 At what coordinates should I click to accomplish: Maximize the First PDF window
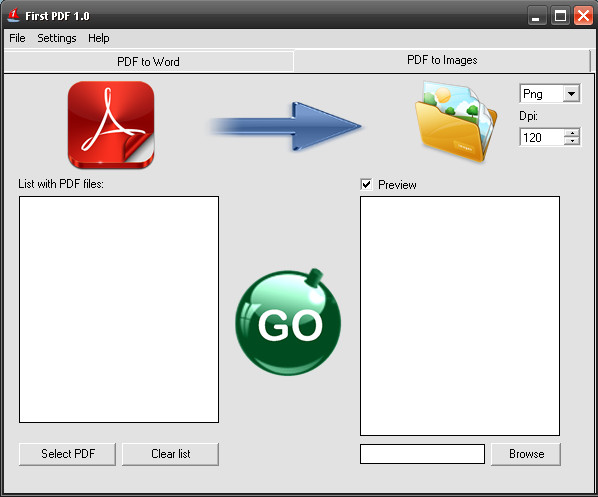560,16
